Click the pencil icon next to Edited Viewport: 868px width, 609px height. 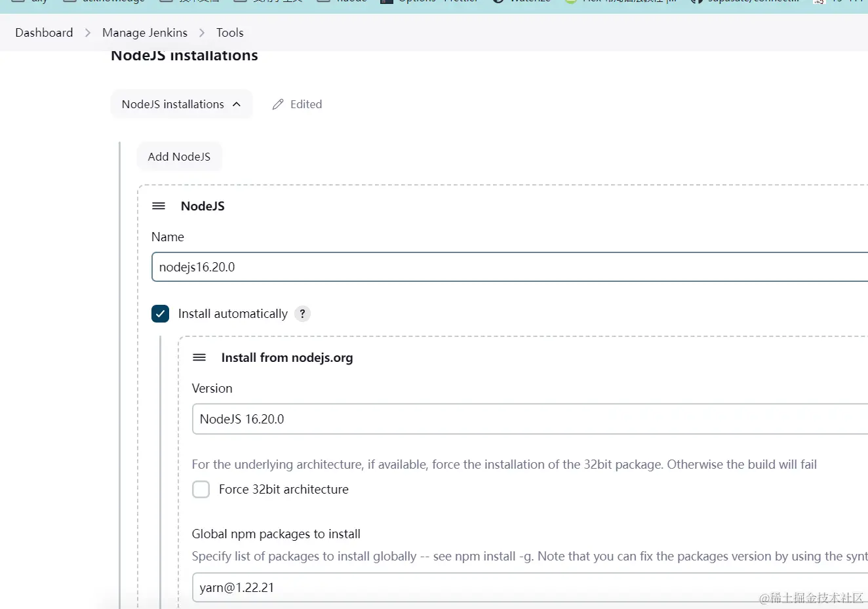click(x=277, y=104)
